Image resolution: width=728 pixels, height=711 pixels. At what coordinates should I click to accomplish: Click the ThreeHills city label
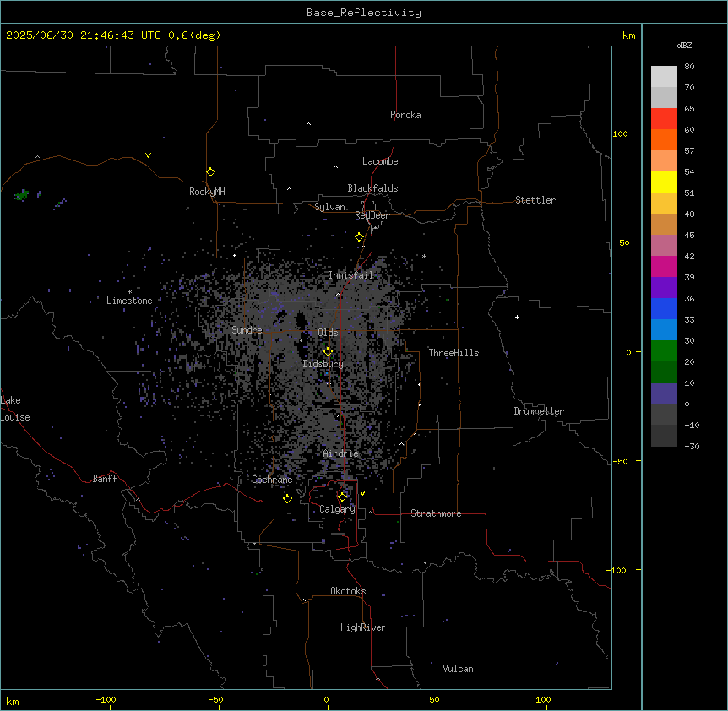(454, 353)
